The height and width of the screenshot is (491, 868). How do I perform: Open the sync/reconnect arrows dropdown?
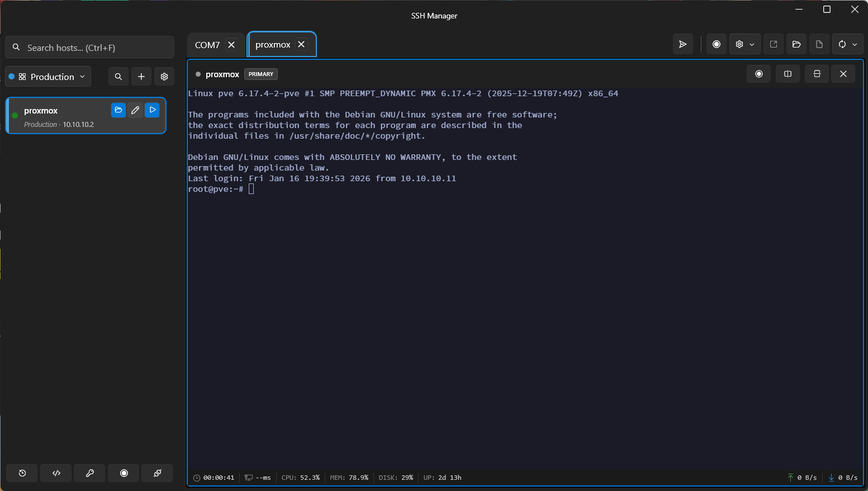848,44
